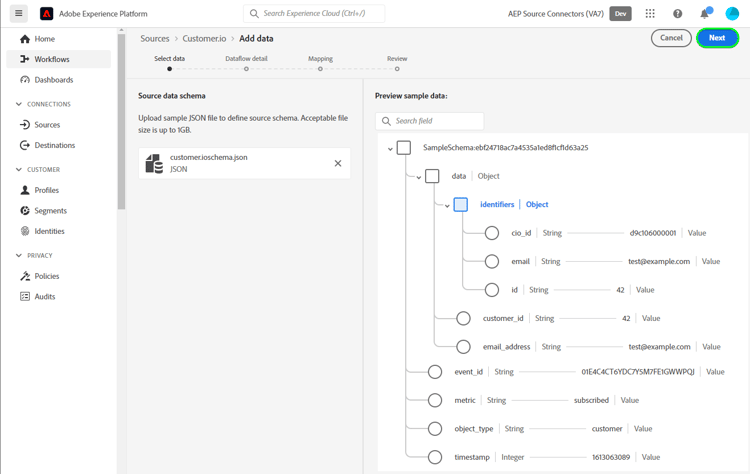The image size is (750, 474).
Task: Collapse the CUSTOMER sidebar section
Action: click(19, 169)
